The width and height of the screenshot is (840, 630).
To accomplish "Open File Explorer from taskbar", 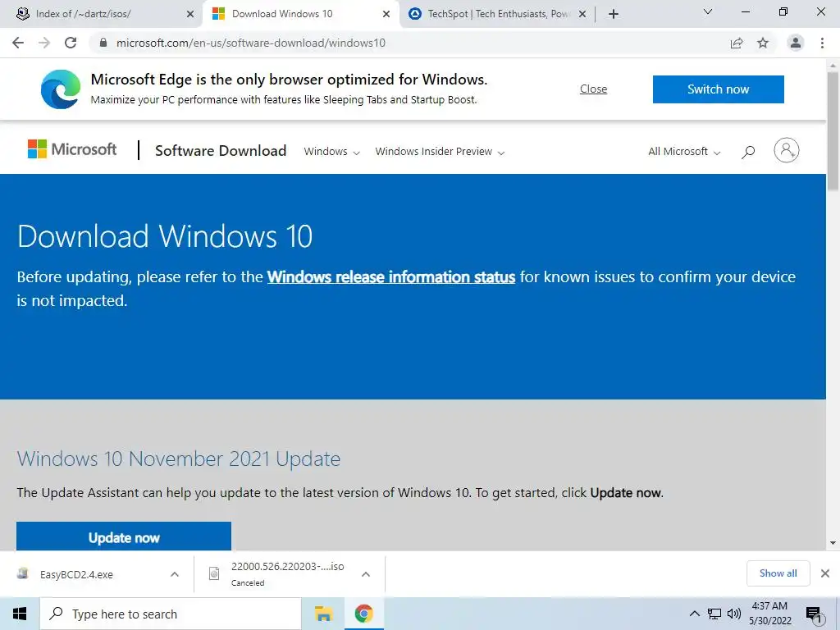I will (323, 614).
